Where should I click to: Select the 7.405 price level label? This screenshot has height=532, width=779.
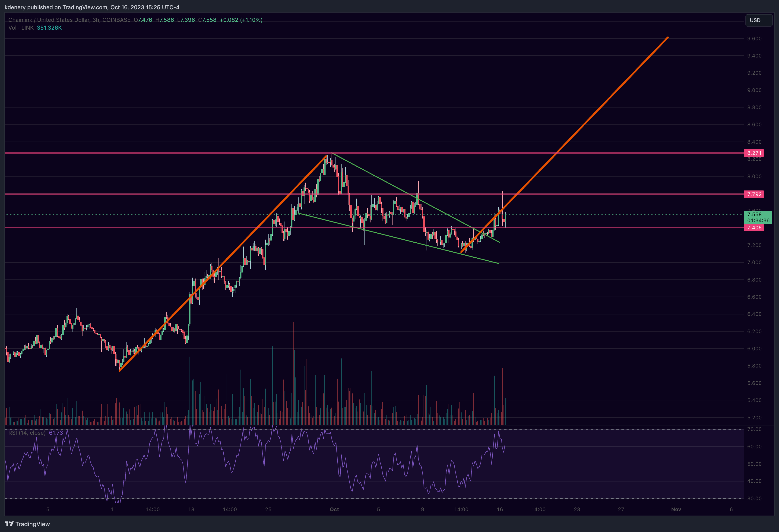pos(754,228)
